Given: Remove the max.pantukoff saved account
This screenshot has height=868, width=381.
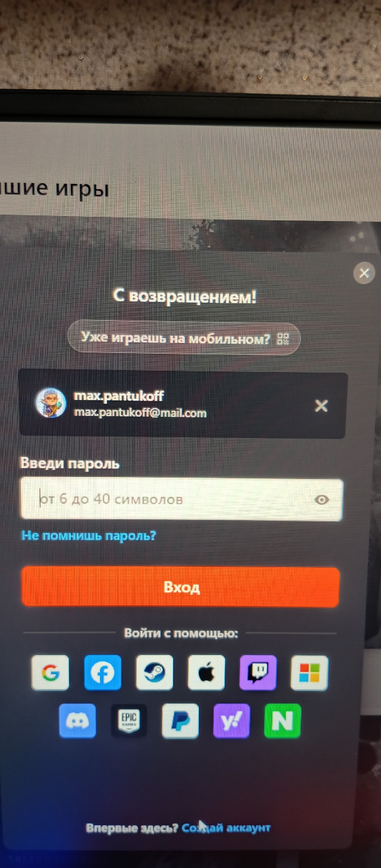Looking at the screenshot, I should coord(321,406).
